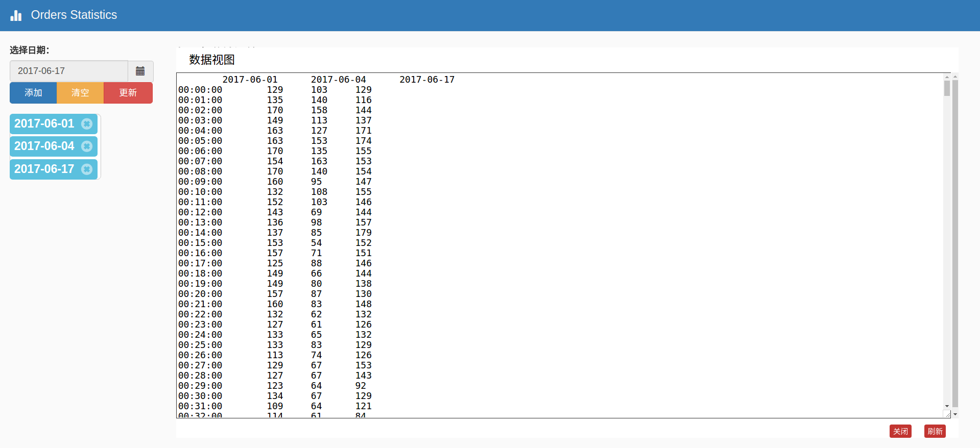Screen dimensions: 980x448
Task: Remove the 2017-06-17 date tag
Action: pyautogui.click(x=87, y=169)
